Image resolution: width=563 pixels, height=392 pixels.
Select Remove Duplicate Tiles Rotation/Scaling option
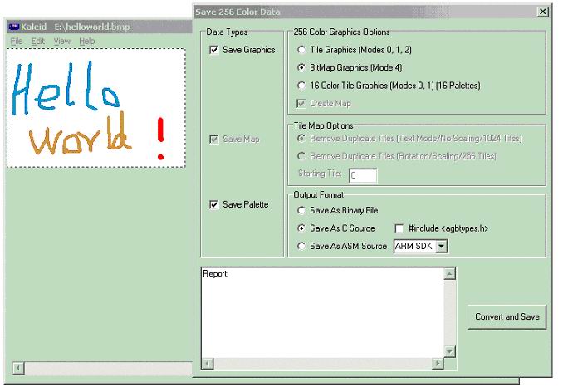(x=301, y=156)
